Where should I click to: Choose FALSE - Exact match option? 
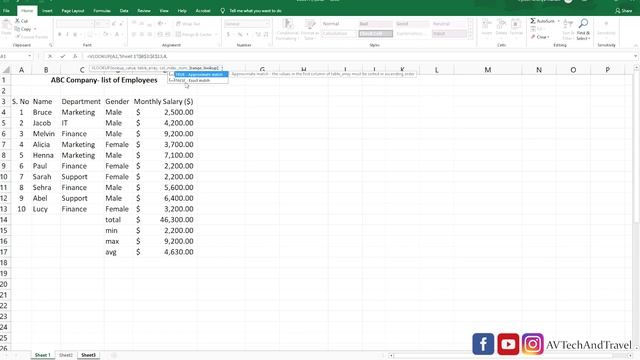[x=198, y=80]
